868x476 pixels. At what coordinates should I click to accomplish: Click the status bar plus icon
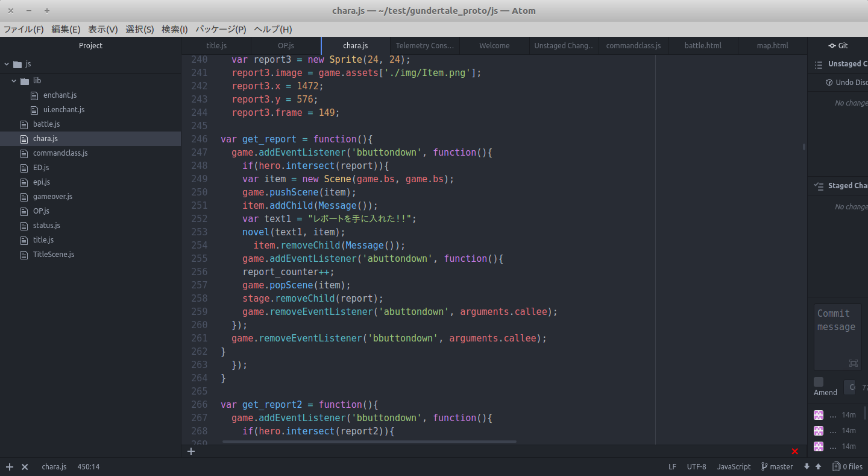click(x=10, y=467)
